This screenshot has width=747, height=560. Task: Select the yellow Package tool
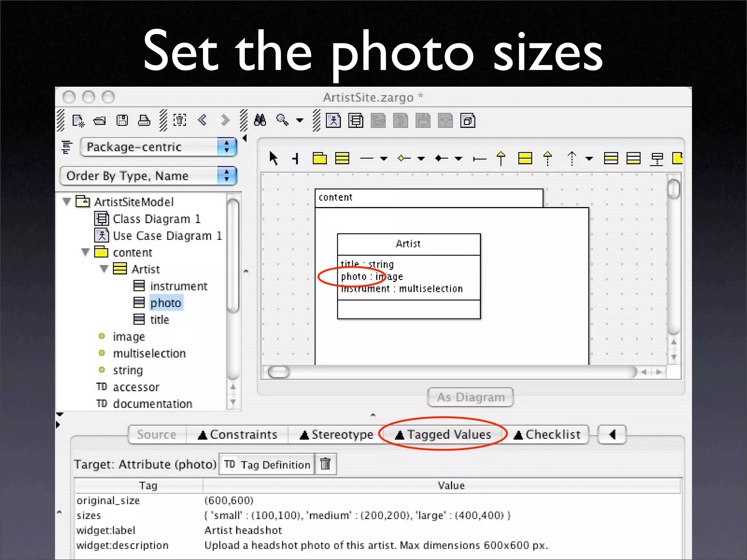click(320, 158)
